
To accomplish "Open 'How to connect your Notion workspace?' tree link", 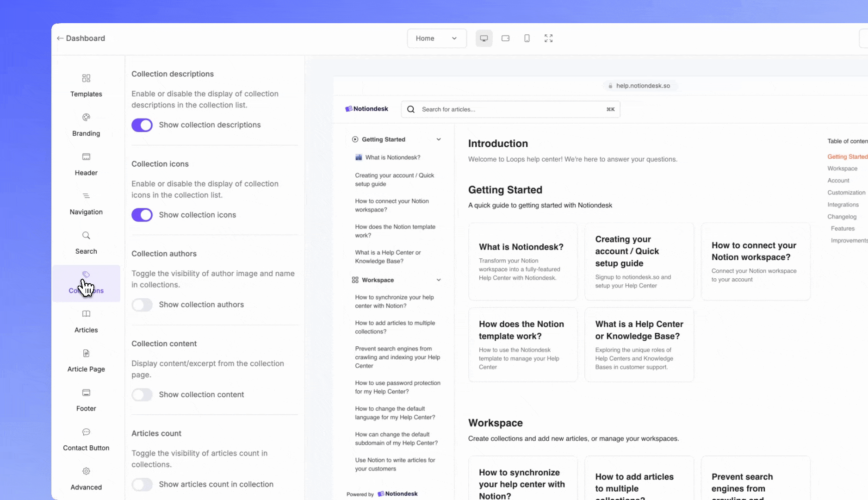I will click(392, 206).
